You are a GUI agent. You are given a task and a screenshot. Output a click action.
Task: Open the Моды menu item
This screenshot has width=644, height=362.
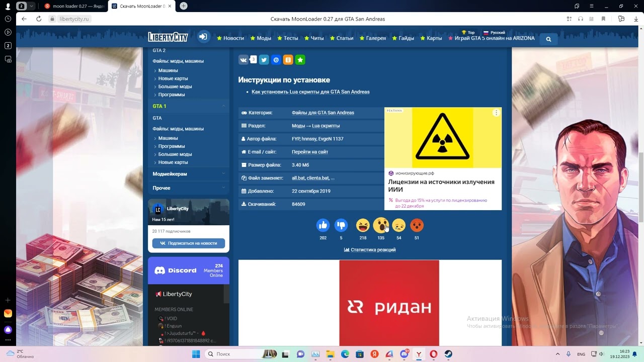261,38
